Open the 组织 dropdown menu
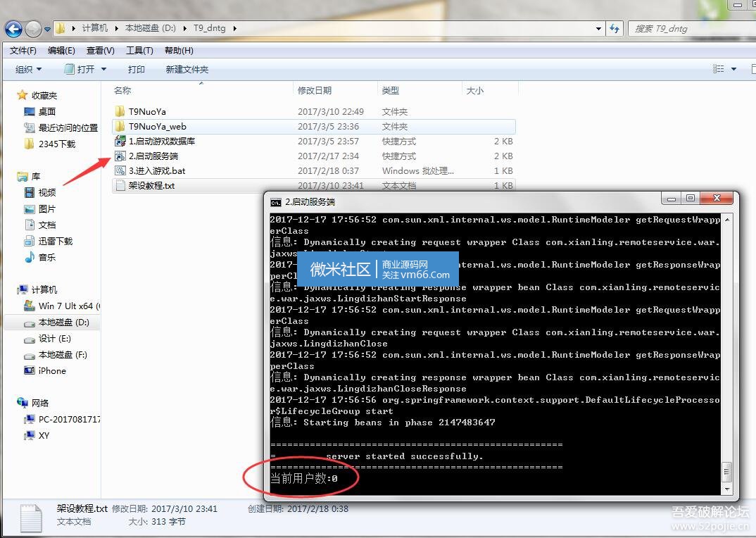The width and height of the screenshot is (756, 538). point(29,69)
